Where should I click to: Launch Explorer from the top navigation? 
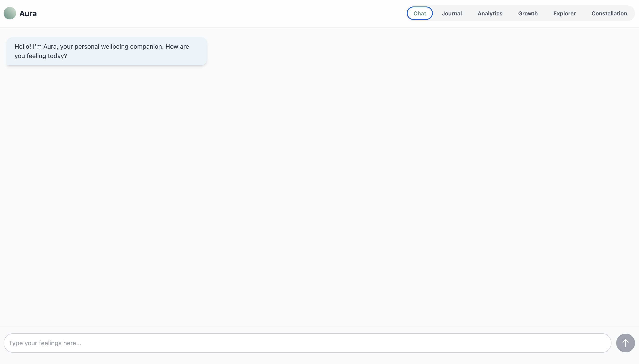pos(564,13)
